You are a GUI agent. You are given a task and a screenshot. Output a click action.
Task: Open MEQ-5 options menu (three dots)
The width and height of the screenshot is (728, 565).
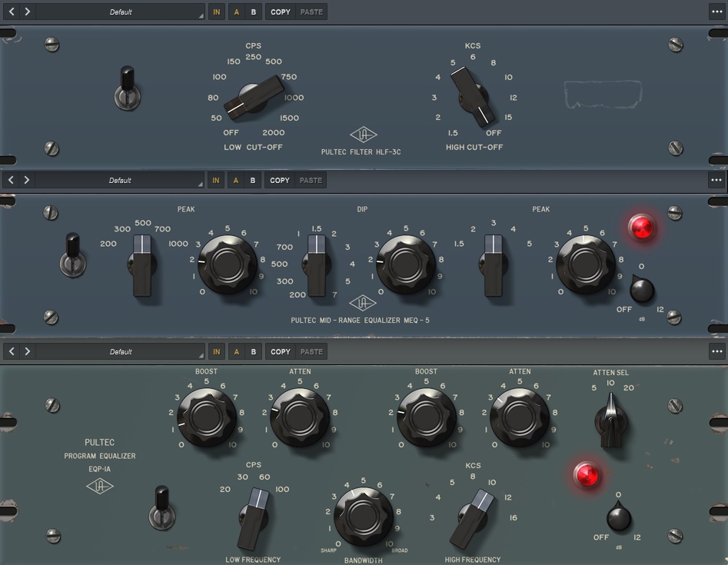pos(716,180)
